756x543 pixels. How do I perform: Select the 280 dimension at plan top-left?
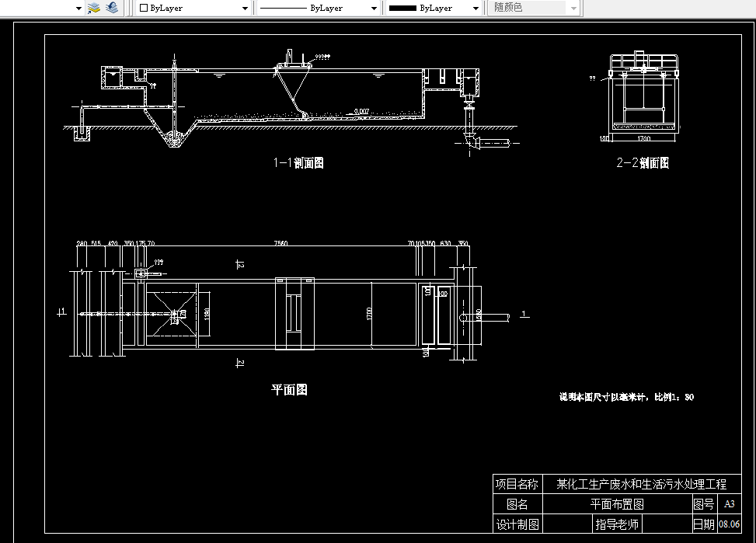point(82,243)
